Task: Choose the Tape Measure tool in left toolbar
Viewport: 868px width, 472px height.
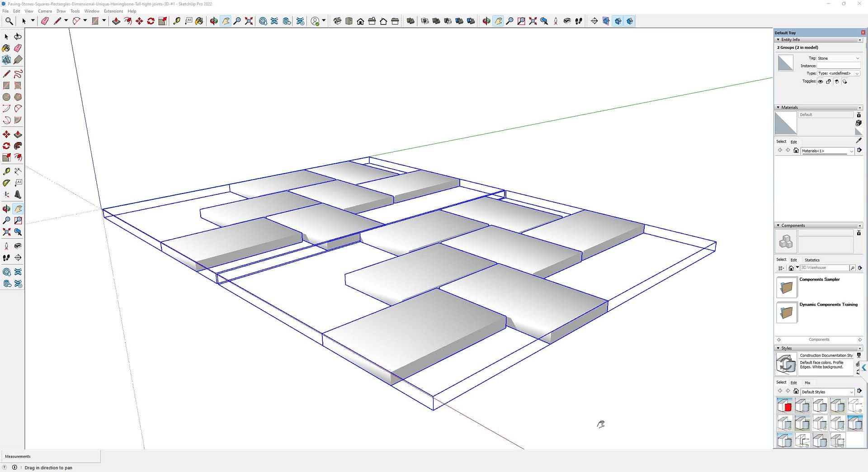Action: pos(6,171)
